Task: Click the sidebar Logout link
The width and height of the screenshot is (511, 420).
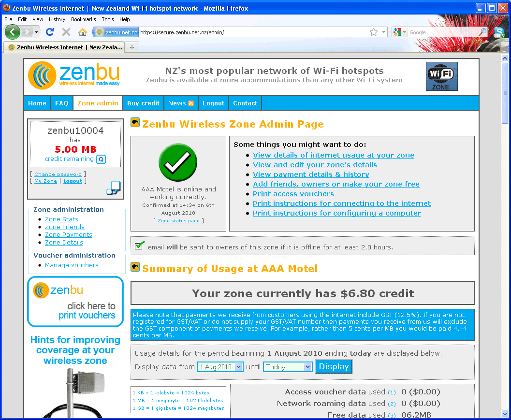Action: (x=73, y=181)
